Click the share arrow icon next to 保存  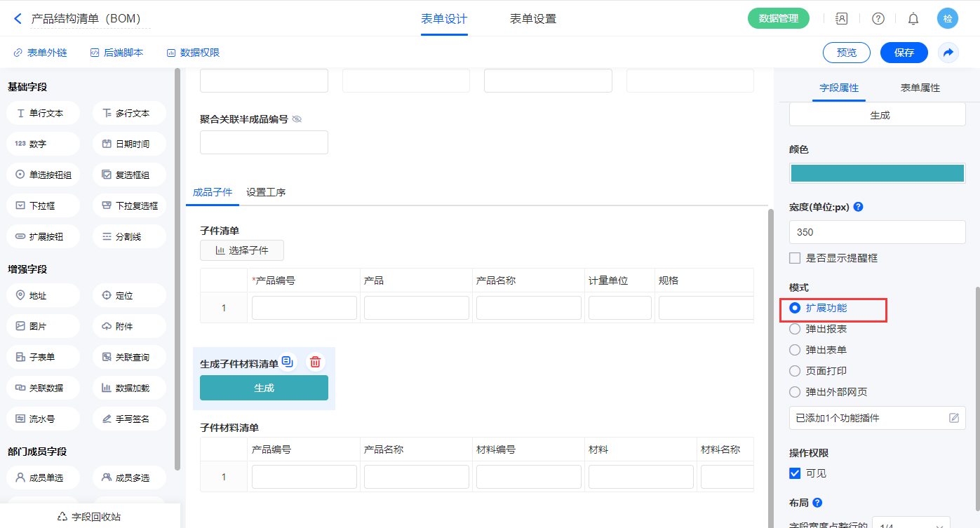coord(948,53)
